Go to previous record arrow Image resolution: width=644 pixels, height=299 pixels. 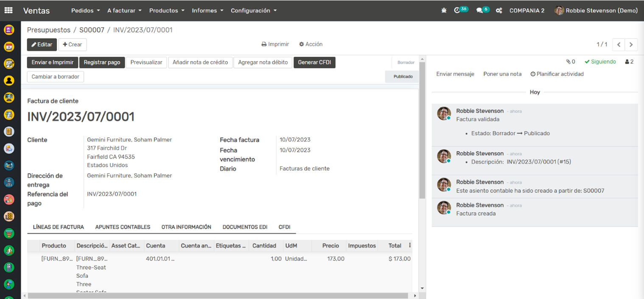pyautogui.click(x=619, y=45)
